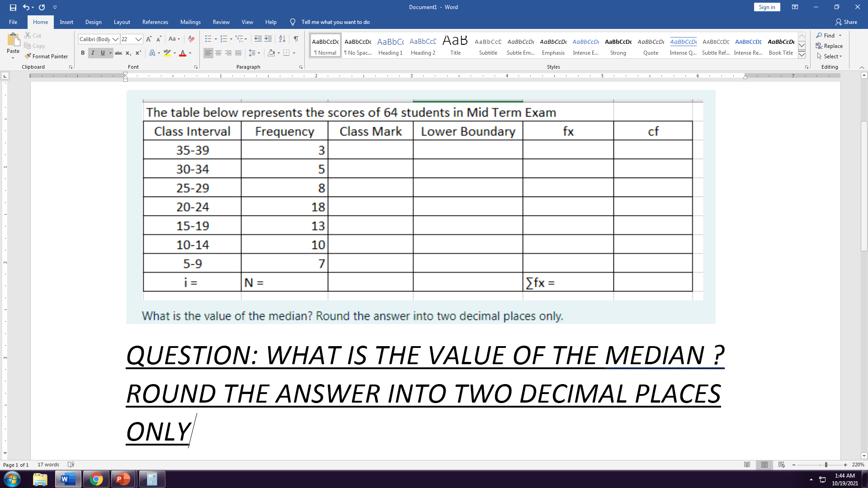The image size is (868, 488).
Task: Activate the Format Painter tool
Action: (47, 56)
